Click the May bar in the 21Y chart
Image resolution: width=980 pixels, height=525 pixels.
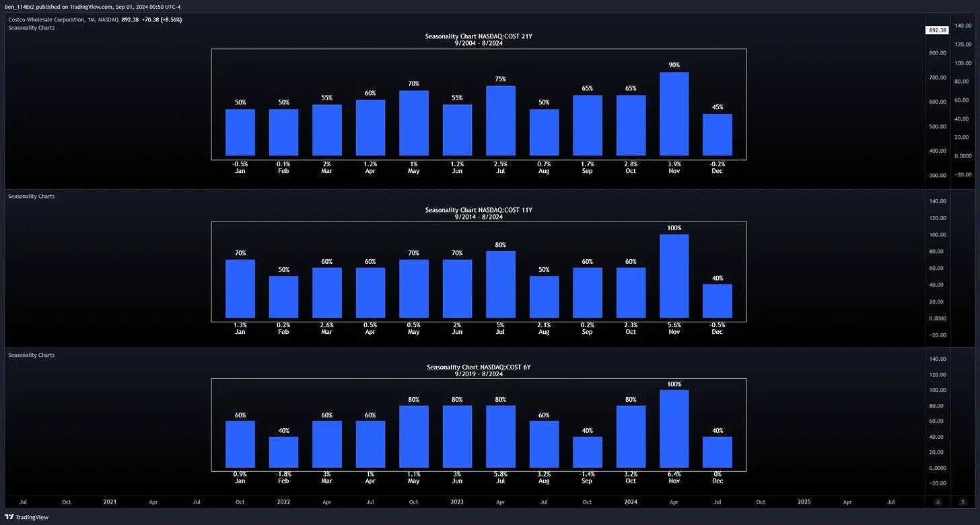pos(413,123)
